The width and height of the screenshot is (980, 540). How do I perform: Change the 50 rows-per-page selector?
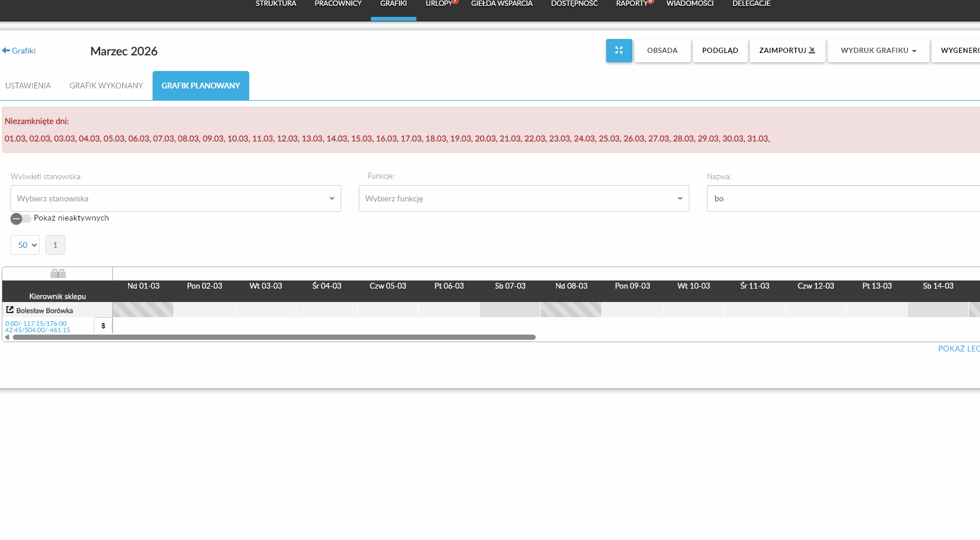(25, 245)
